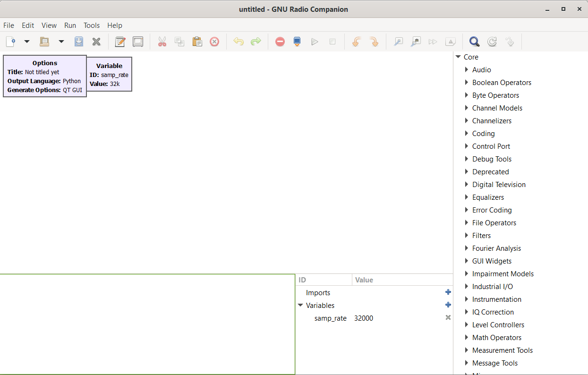Open the Run menu

(70, 26)
